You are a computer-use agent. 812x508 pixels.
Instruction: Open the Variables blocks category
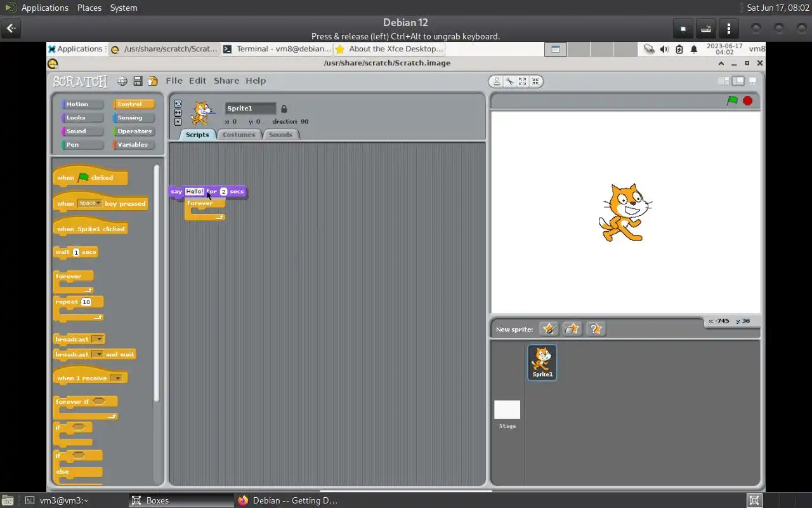[x=134, y=145]
